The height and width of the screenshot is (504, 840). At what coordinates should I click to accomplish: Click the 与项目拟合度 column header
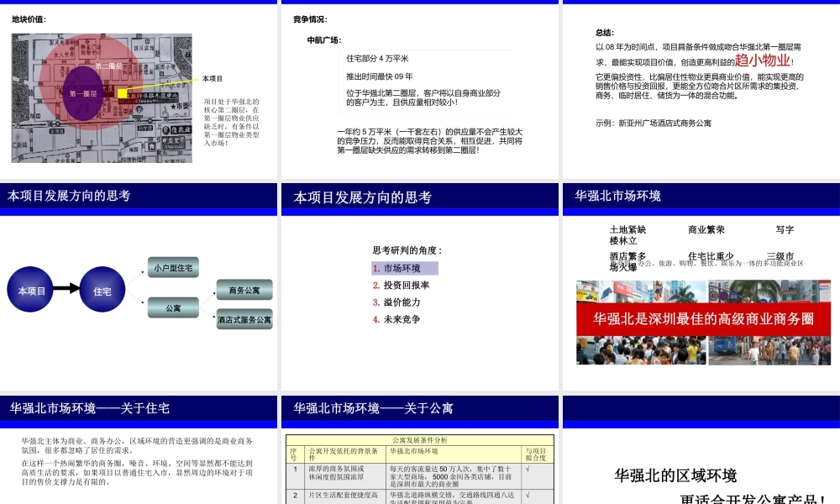coord(536,454)
